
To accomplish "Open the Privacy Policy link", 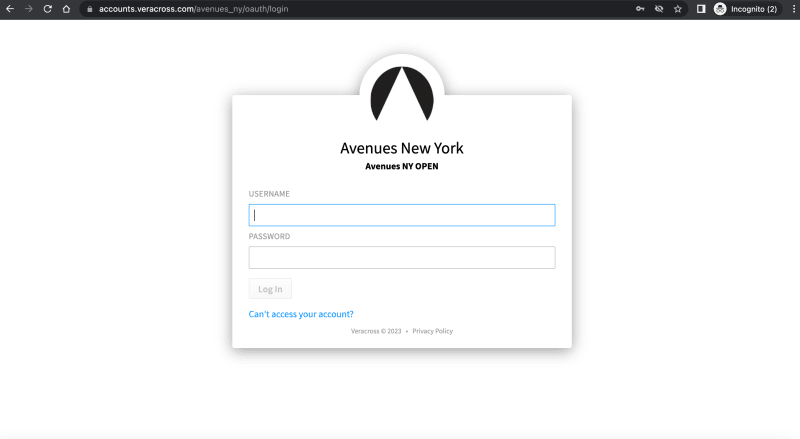I will point(433,331).
